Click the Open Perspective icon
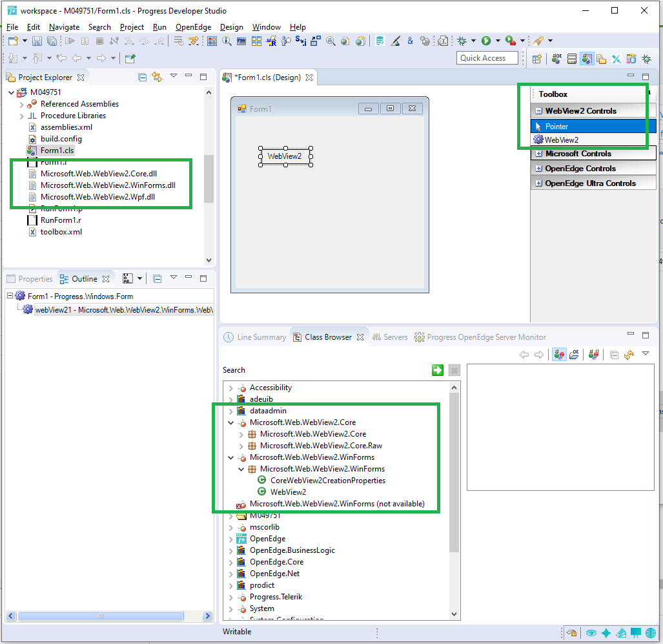The image size is (663, 644). tap(536, 59)
